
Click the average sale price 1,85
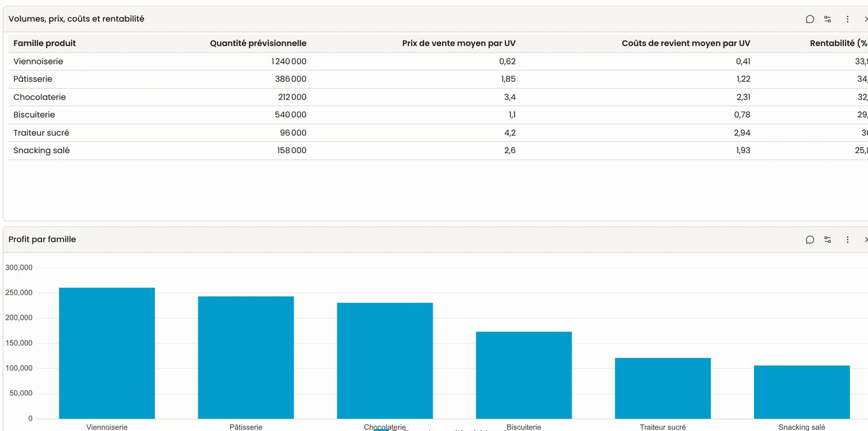pos(508,79)
